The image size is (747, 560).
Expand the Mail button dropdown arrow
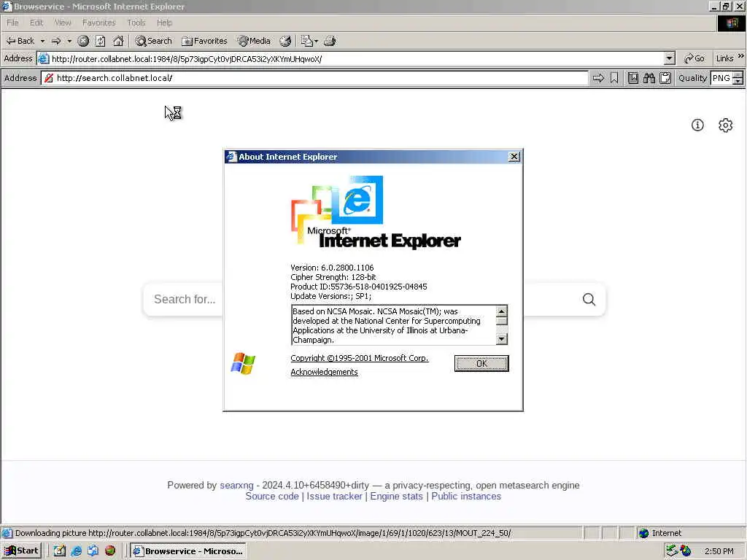click(316, 41)
